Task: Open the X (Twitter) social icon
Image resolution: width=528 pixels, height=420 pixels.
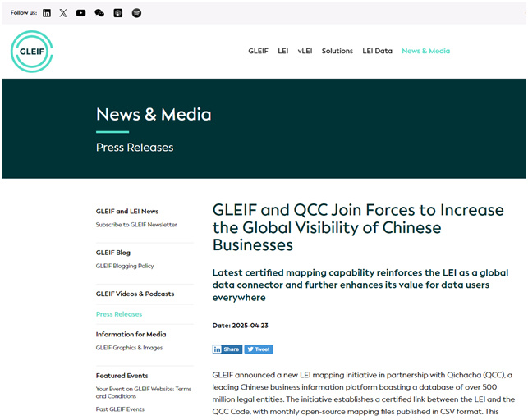Action: 63,13
